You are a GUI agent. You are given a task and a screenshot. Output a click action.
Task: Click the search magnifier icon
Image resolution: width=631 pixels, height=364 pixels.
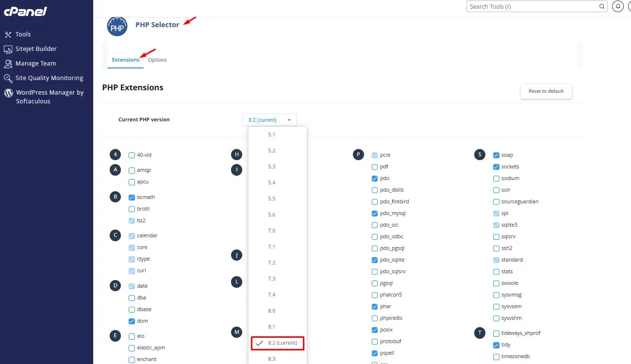(x=602, y=6)
